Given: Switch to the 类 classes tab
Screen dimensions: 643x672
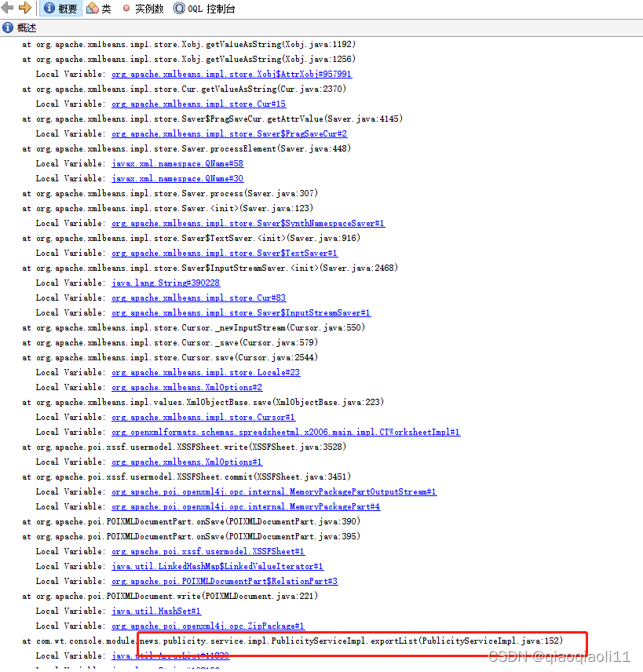Looking at the screenshot, I should 99,9.
